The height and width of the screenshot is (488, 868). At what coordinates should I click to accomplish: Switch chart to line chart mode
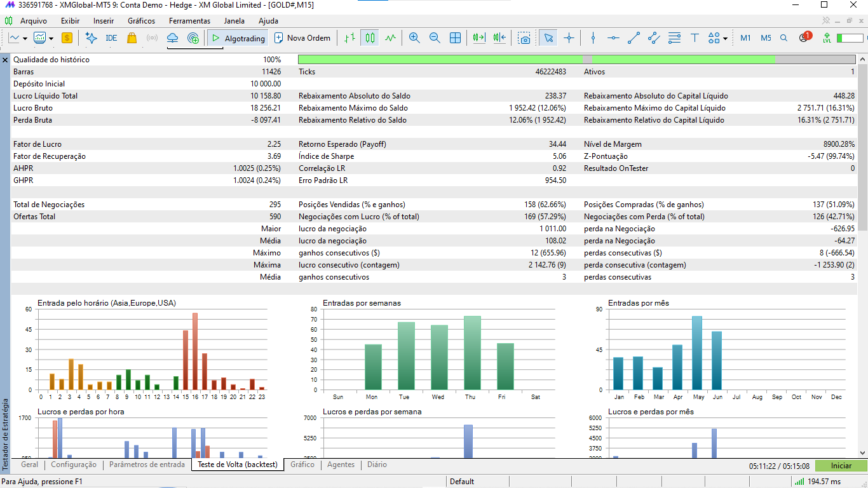pyautogui.click(x=390, y=38)
